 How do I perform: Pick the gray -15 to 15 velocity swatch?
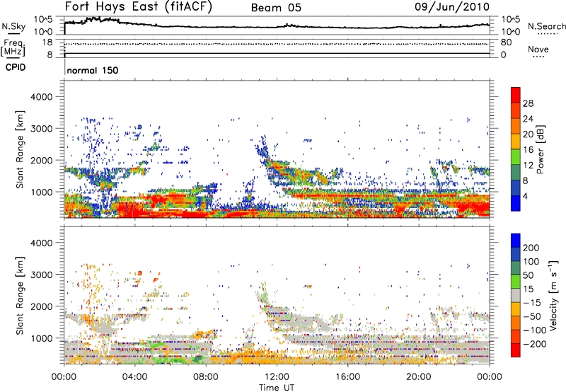[x=516, y=295]
